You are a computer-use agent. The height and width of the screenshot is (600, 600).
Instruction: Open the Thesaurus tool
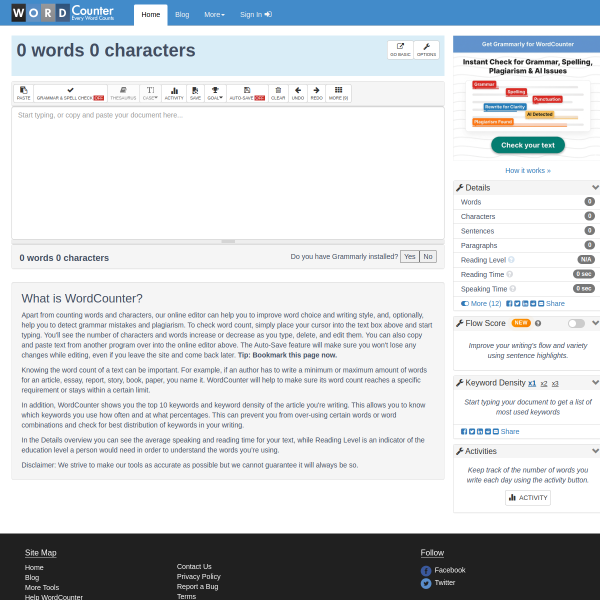coord(123,93)
